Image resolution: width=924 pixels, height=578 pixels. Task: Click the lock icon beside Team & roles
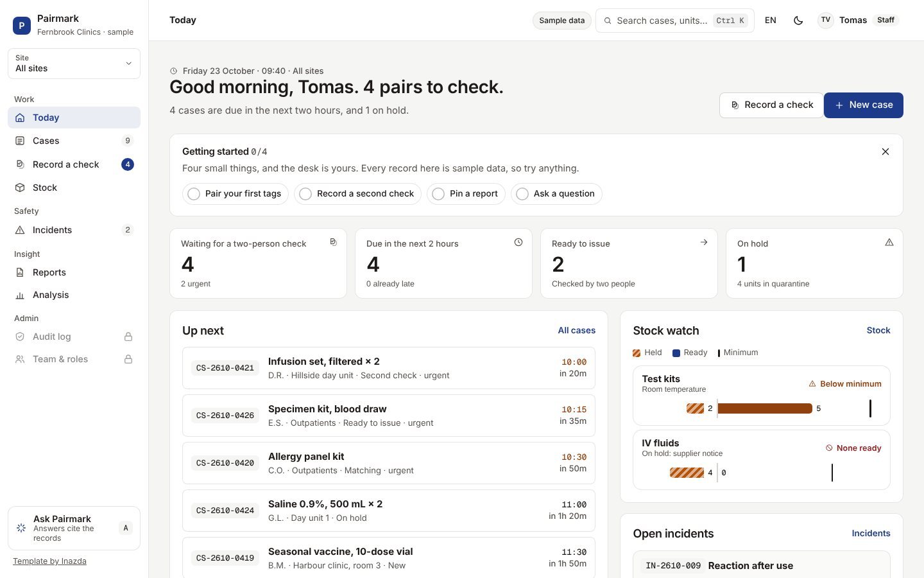tap(128, 359)
